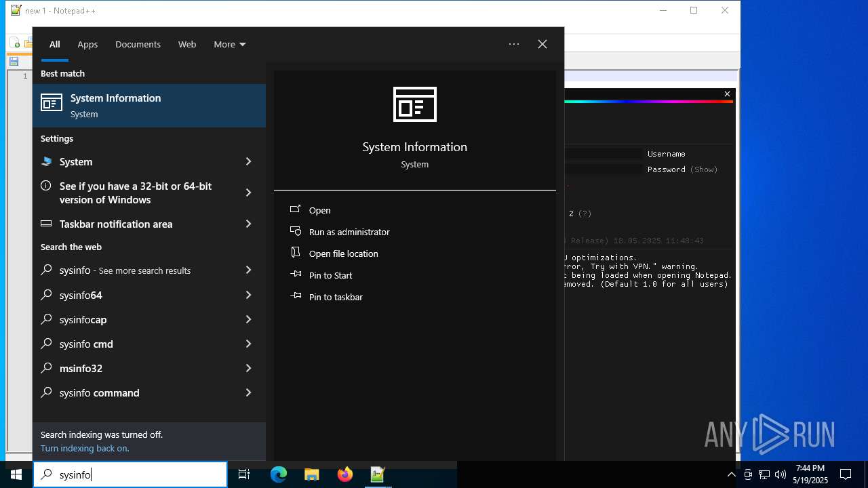Click the large System Information preview icon
868x488 pixels.
coord(415,104)
